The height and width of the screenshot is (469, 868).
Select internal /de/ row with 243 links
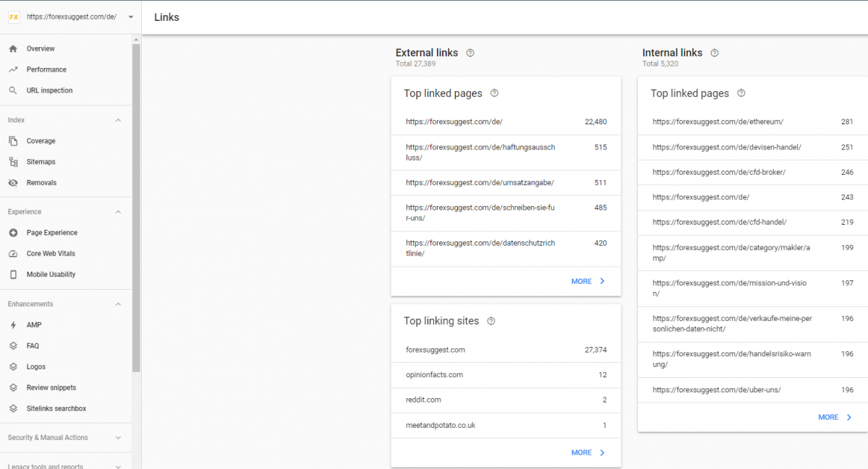coord(752,197)
